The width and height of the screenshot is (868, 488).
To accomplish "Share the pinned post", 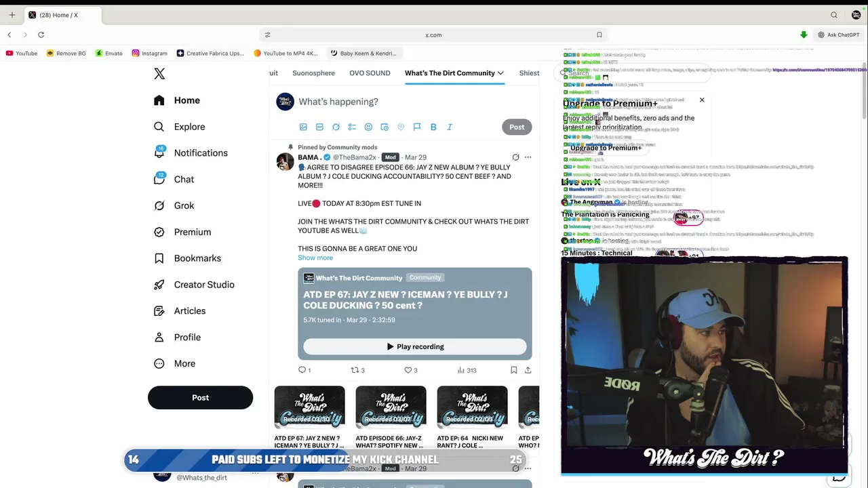I will pos(528,370).
